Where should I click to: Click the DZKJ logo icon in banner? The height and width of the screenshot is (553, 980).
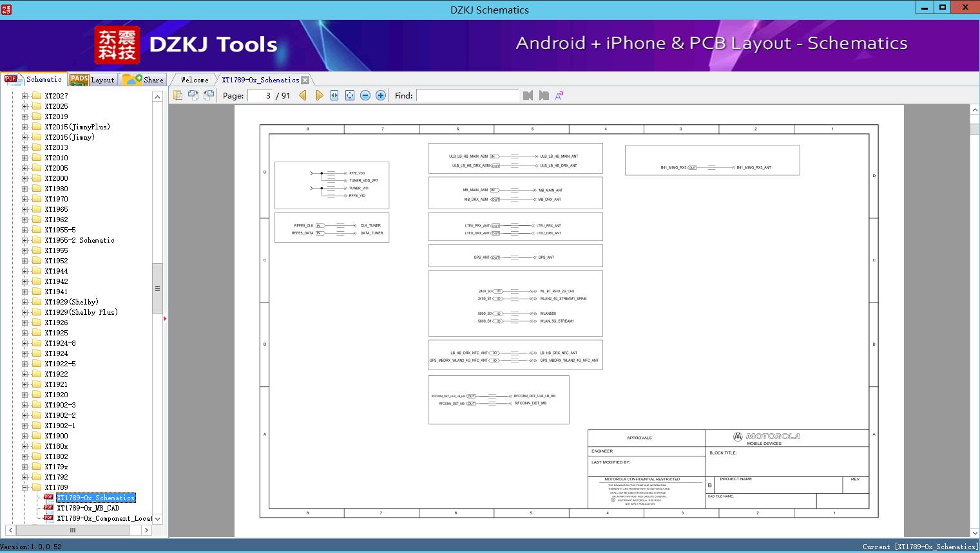point(117,45)
